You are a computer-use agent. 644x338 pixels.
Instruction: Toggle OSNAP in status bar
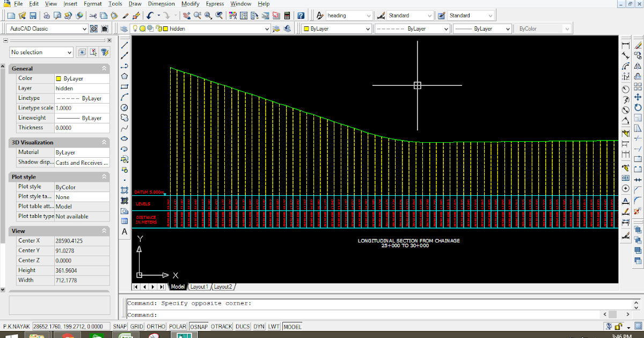tap(199, 326)
